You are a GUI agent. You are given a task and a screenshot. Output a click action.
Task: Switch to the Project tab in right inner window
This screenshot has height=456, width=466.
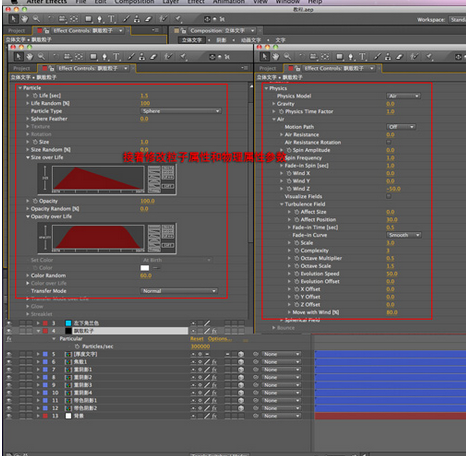pyautogui.click(x=268, y=68)
